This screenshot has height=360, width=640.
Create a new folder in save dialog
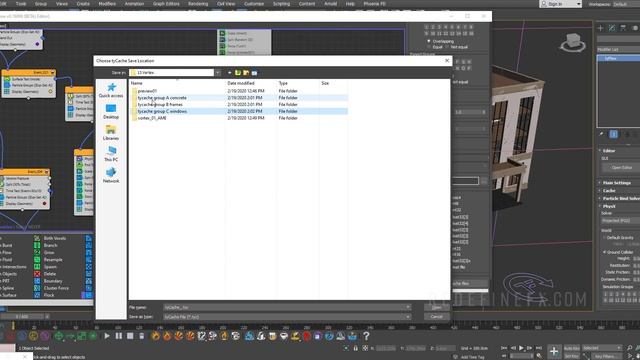click(x=246, y=73)
